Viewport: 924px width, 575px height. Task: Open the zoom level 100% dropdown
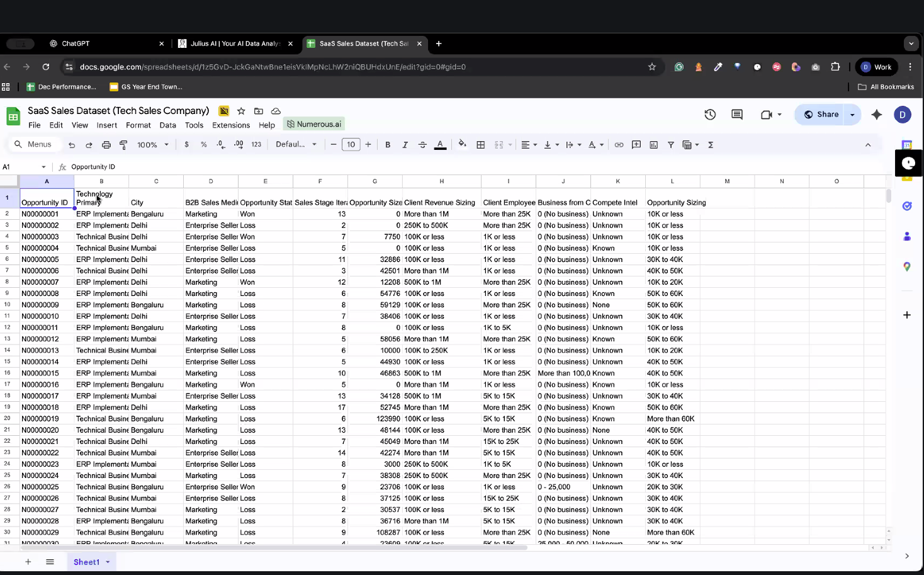(153, 145)
